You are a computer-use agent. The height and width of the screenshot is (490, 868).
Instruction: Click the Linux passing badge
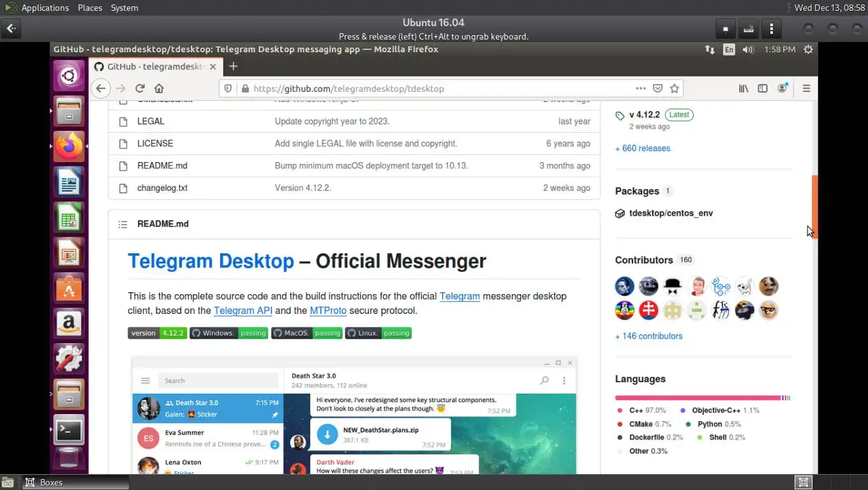point(378,333)
